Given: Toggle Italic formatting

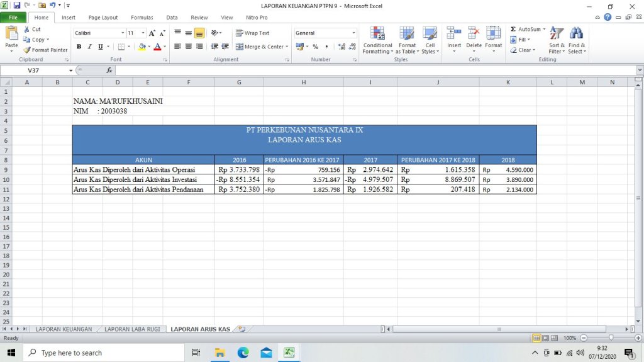Looking at the screenshot, I should [90, 47].
